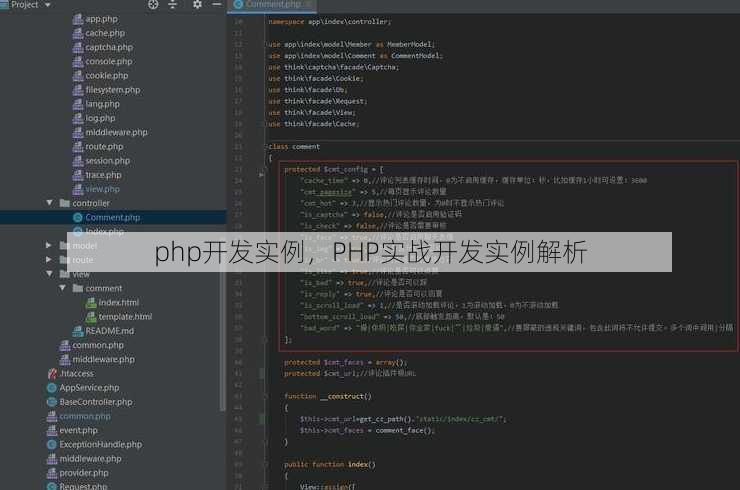Expand the model folder

point(49,245)
